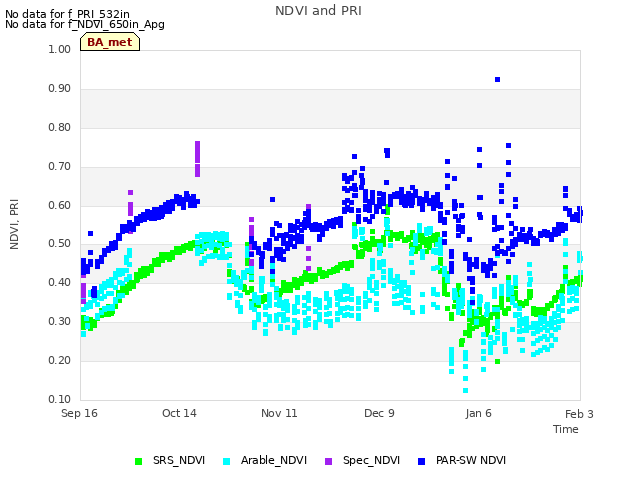
Task: Click the BA_met label tag
Action: pos(110,42)
